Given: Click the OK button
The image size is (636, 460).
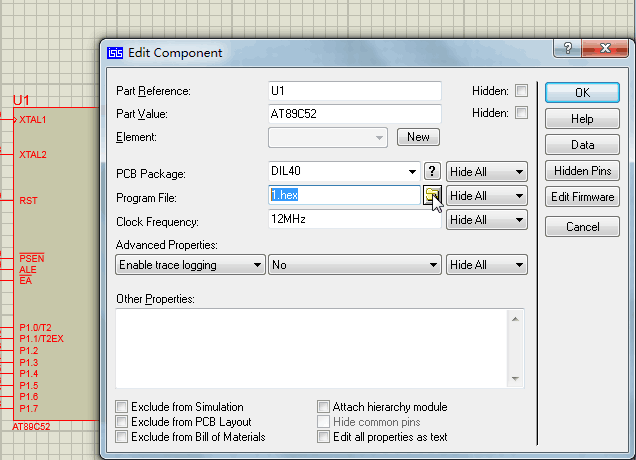Looking at the screenshot, I should (x=582, y=92).
